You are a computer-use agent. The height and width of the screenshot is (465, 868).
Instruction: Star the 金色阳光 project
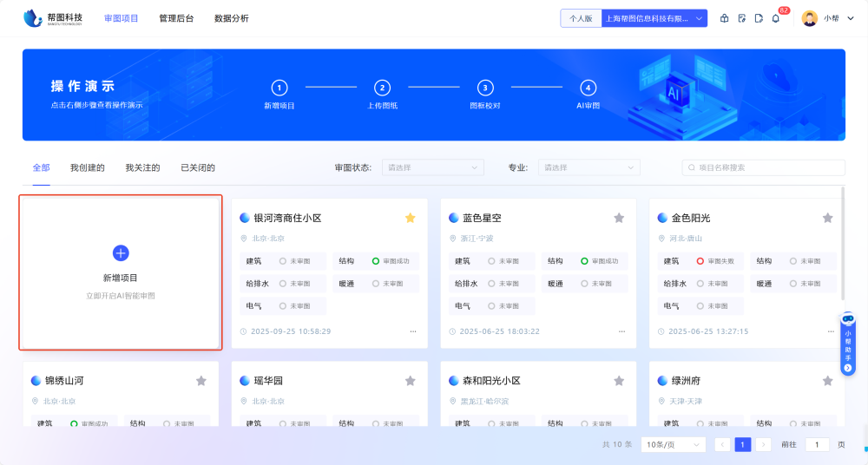point(828,218)
